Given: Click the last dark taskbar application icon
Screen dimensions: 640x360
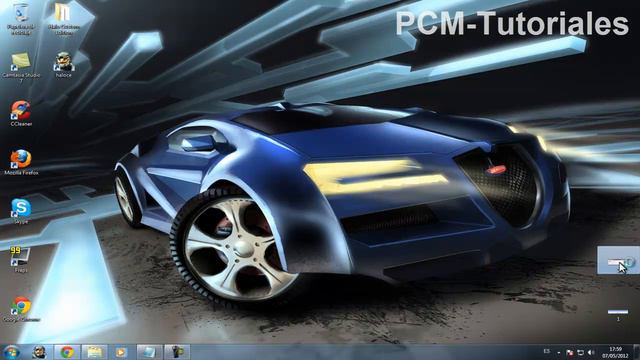Looking at the screenshot, I should (177, 352).
